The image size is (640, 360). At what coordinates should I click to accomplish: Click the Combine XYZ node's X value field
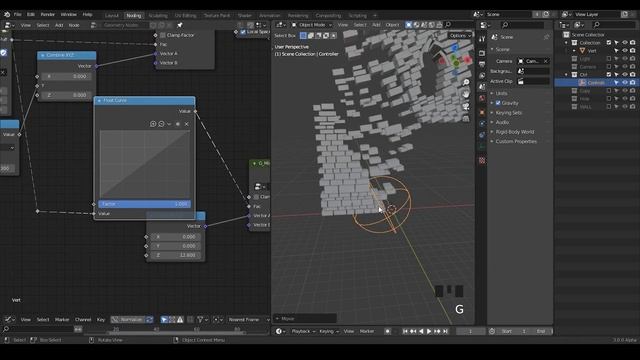[67, 76]
